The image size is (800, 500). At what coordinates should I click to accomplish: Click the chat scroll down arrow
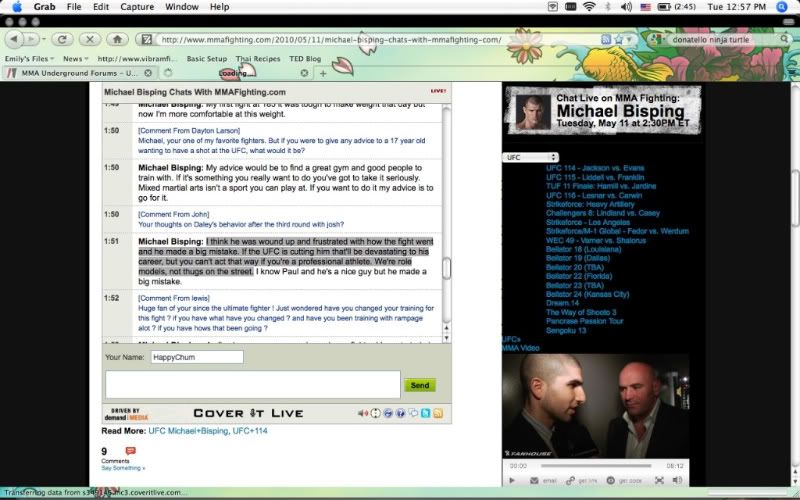pos(446,338)
